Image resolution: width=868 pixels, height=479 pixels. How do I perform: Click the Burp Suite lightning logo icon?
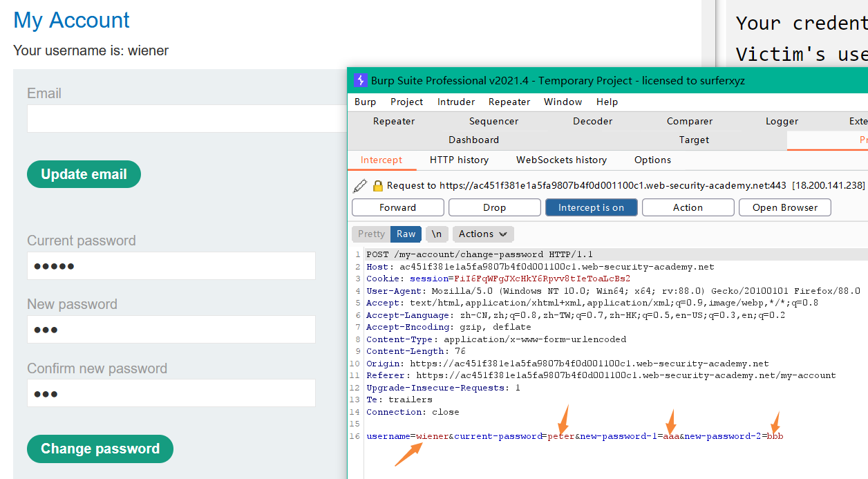point(360,80)
